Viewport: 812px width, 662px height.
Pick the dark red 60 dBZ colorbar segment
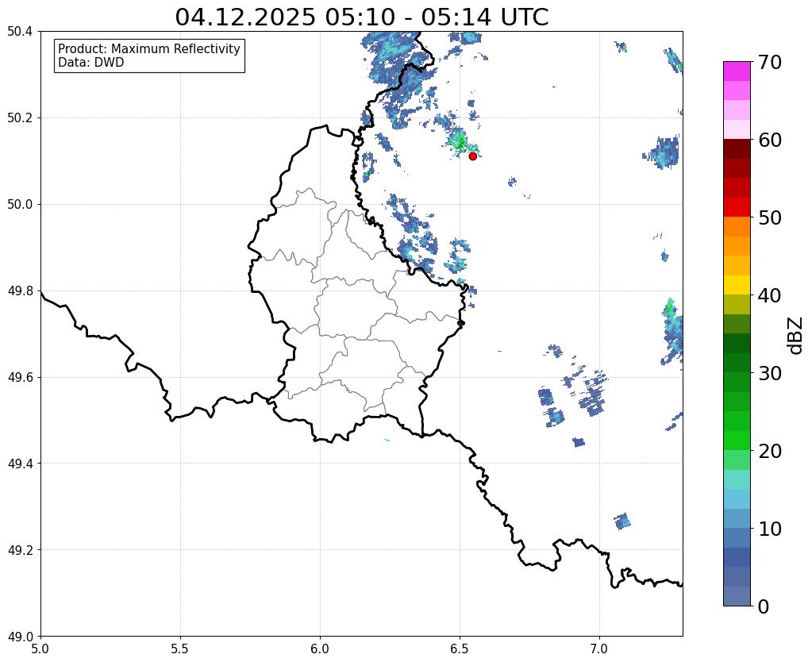[x=737, y=148]
